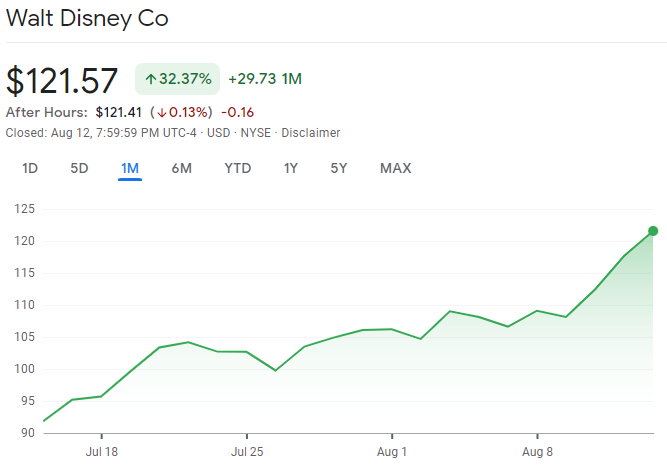Screen dimensions: 667x470
Task: Select the 1M time range tab
Action: pyautogui.click(x=130, y=168)
